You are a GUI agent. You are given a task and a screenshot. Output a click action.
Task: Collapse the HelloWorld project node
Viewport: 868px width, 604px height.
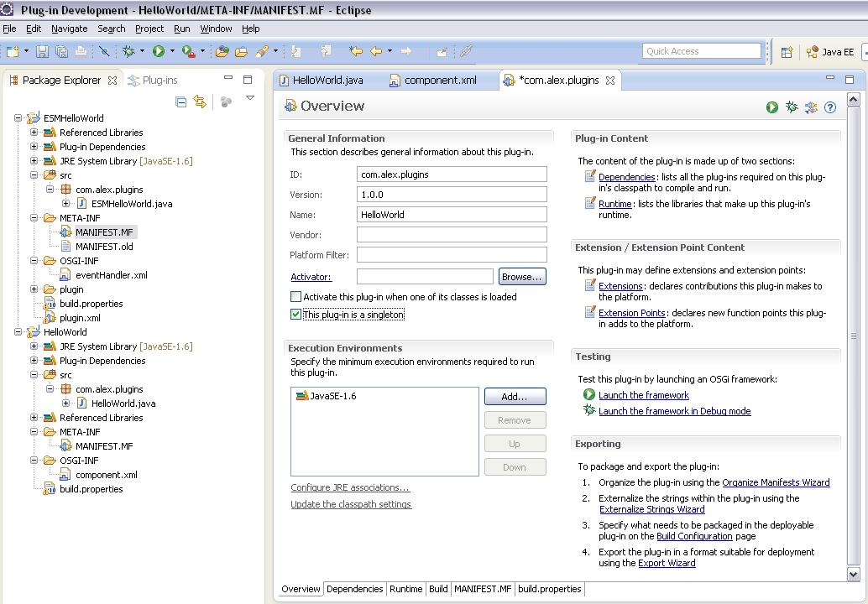[x=18, y=332]
